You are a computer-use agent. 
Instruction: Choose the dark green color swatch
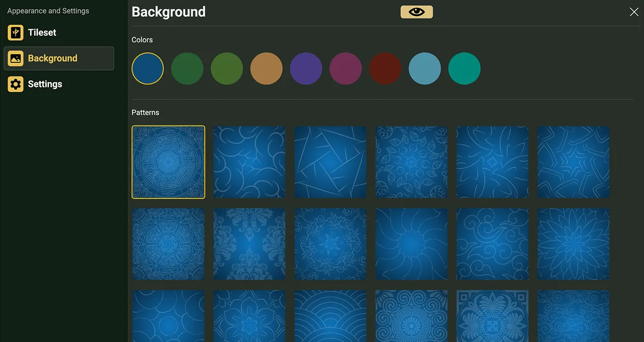click(x=187, y=68)
